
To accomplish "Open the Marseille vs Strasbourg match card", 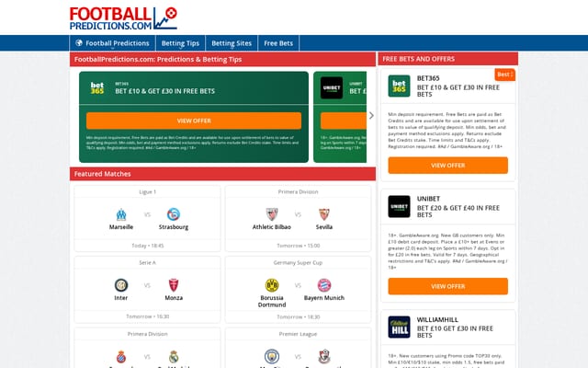I will tap(147, 219).
